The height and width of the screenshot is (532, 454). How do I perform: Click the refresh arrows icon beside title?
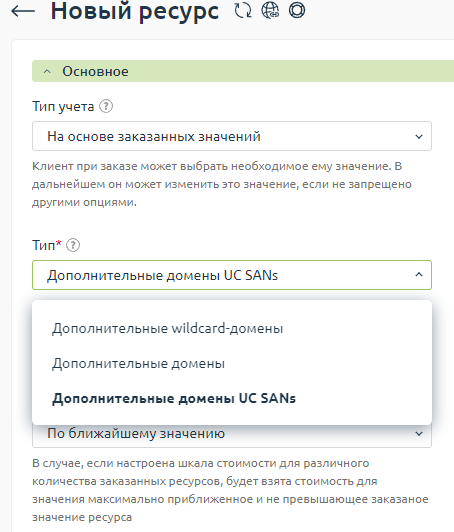point(243,11)
